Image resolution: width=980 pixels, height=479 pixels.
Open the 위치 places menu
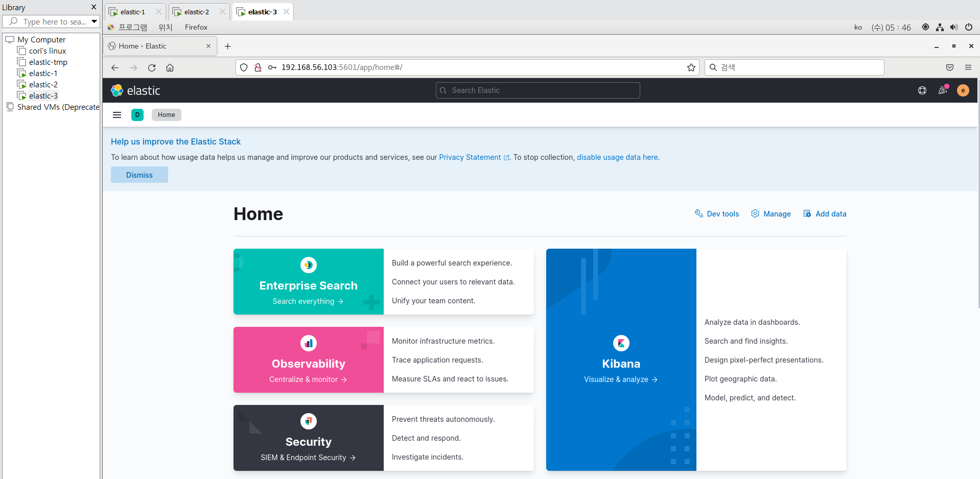click(166, 27)
